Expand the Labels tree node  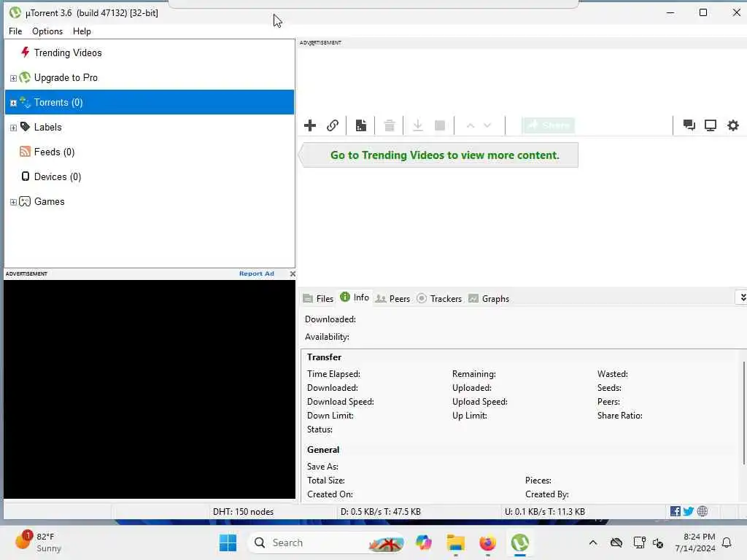click(x=13, y=128)
